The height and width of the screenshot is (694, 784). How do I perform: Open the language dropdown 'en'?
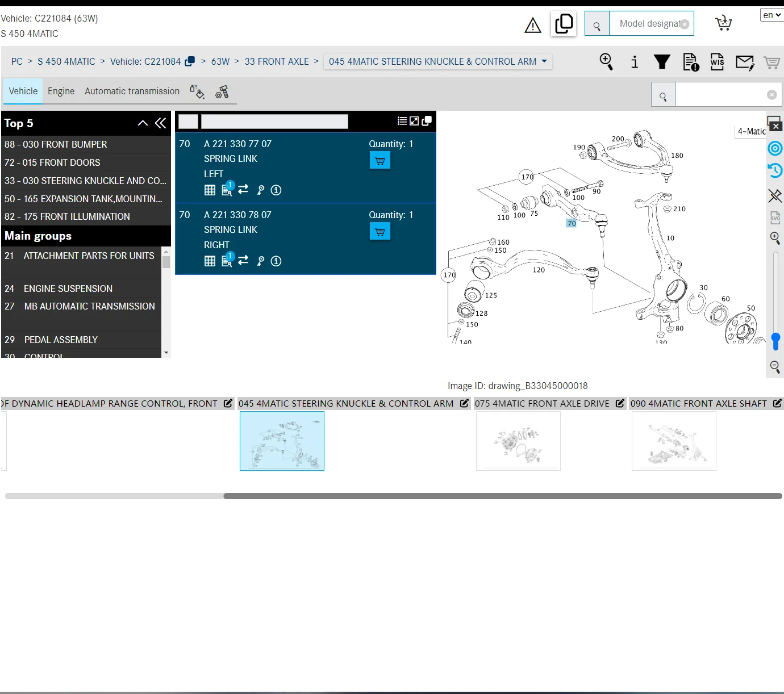click(772, 15)
